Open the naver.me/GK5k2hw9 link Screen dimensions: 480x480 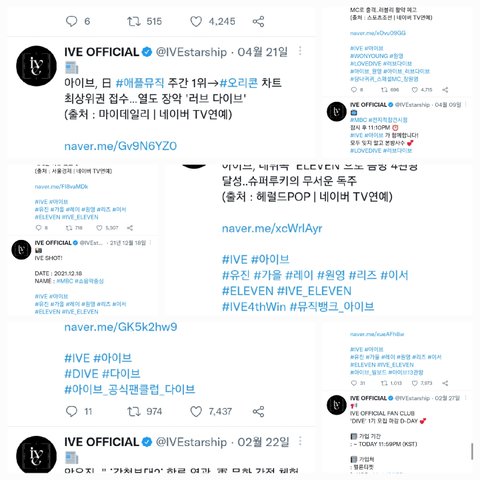pyautogui.click(x=121, y=327)
